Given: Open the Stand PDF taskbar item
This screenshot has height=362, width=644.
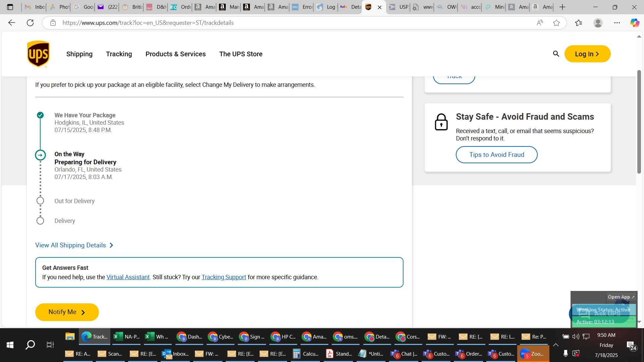Looking at the screenshot, I should [339, 354].
